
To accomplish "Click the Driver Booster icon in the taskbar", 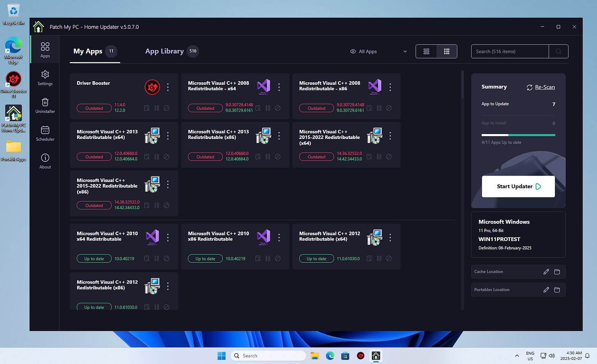I will click(x=360, y=356).
